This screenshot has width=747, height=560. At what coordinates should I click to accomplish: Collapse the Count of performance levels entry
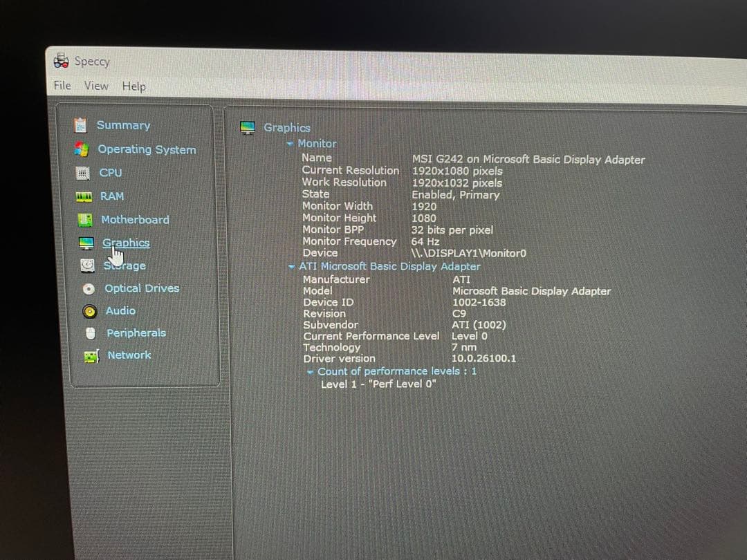(x=309, y=371)
